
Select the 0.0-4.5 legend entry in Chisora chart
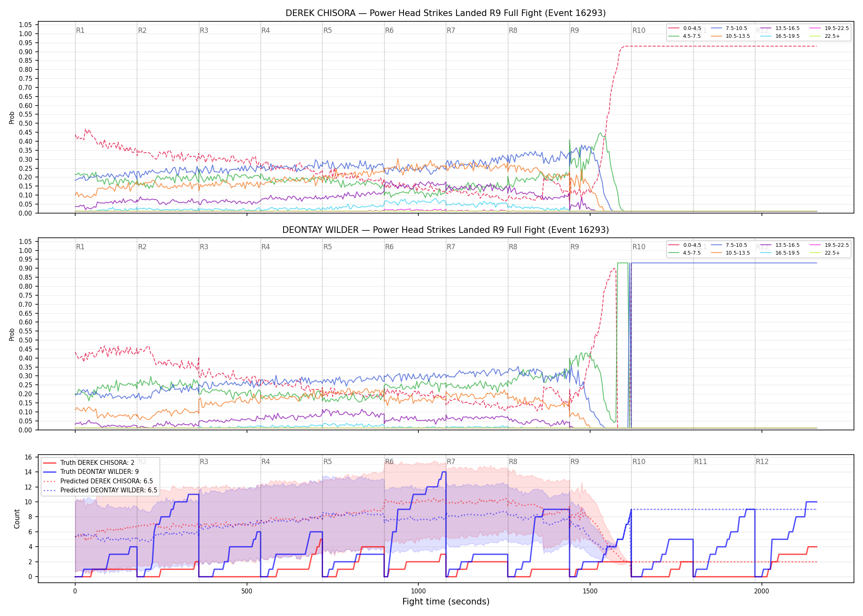685,28
